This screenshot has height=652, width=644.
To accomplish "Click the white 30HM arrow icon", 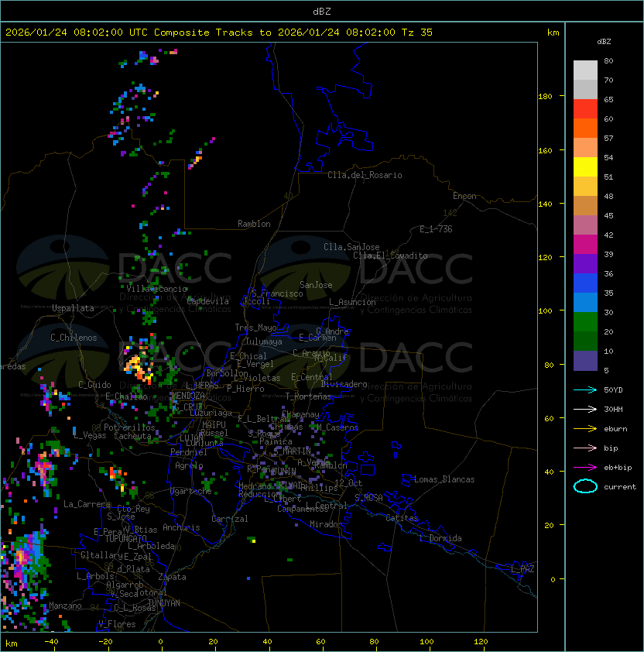I will tap(585, 409).
